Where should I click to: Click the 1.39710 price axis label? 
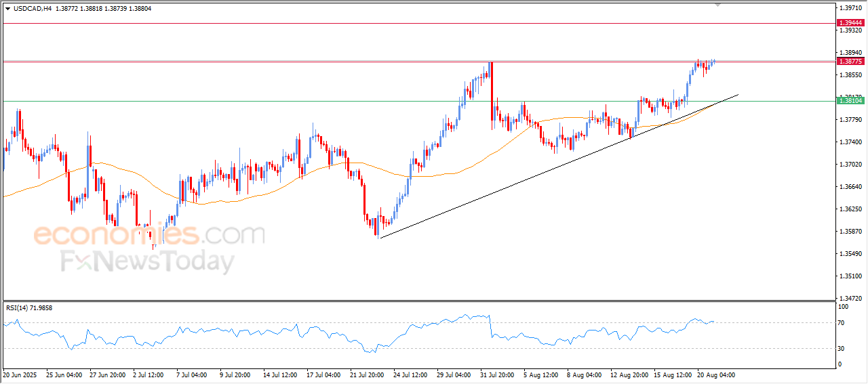[x=850, y=8]
